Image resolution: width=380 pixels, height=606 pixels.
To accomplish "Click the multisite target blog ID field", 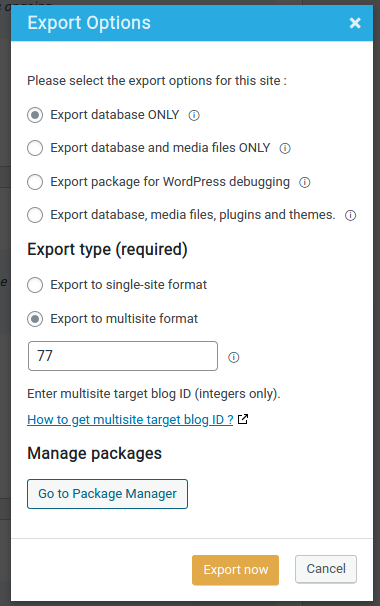I will [123, 356].
